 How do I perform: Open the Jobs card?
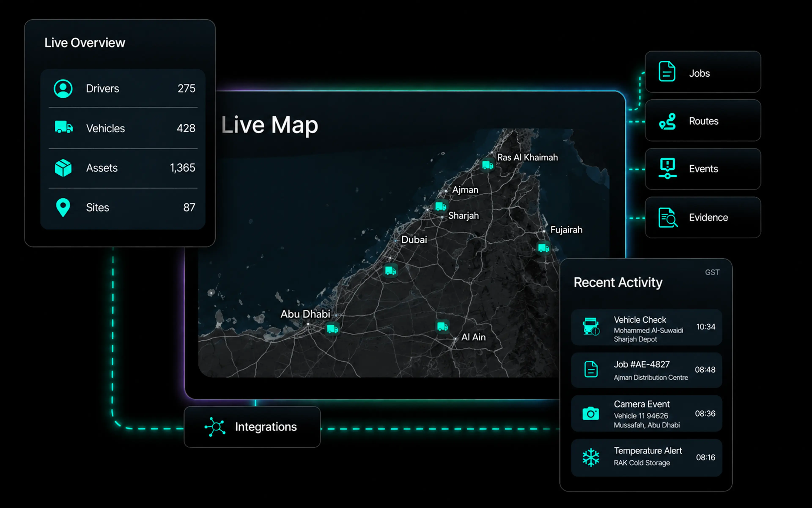click(x=703, y=72)
